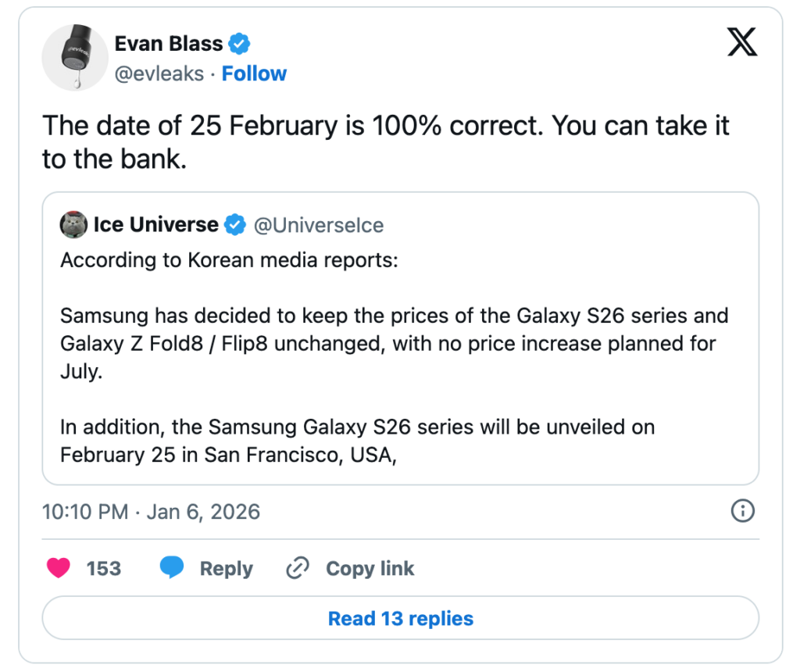Click Evan Blass's verified badge
This screenshot has height=672, width=800.
click(x=240, y=44)
